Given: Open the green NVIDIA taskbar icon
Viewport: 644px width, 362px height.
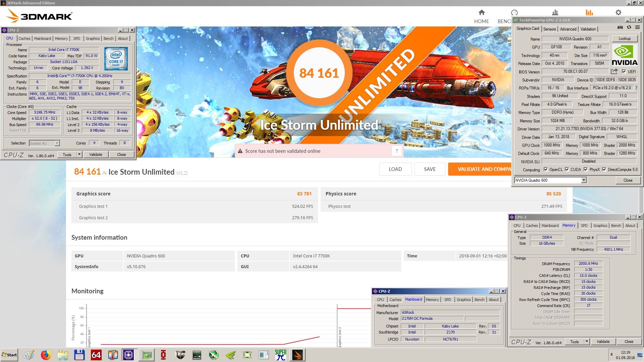Looking at the screenshot, I should [x=230, y=355].
